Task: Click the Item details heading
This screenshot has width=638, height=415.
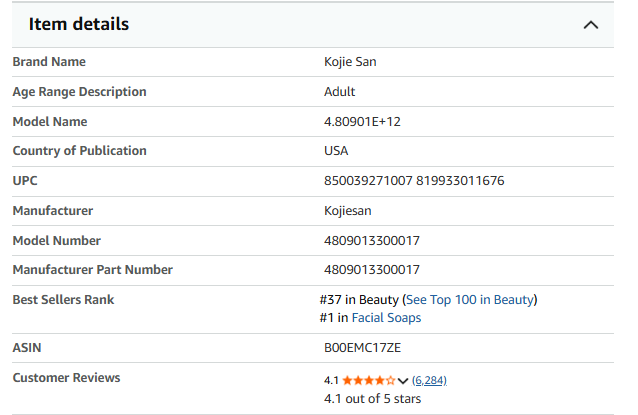Action: (79, 24)
